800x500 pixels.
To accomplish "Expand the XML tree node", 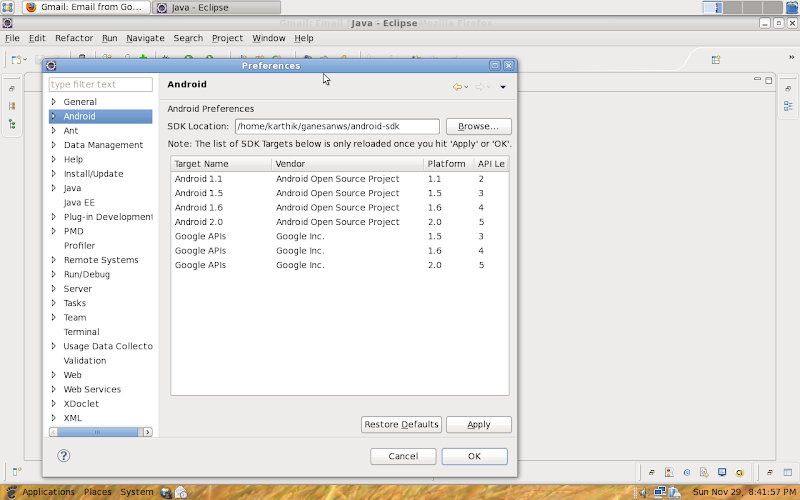I will pos(54,418).
